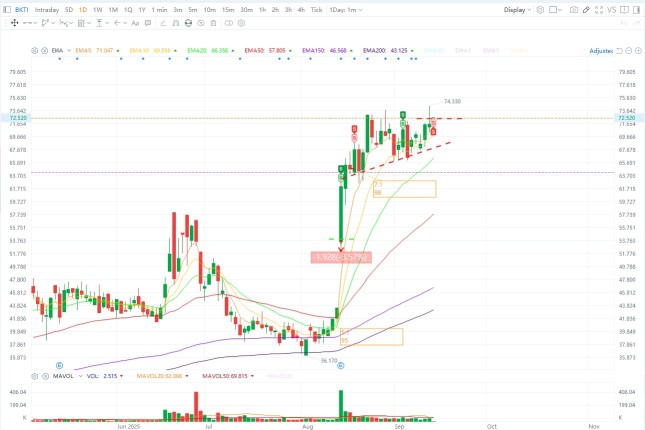Switch to the 1W timeframe tab
Image resolution: width=645 pixels, height=430 pixels.
tap(97, 9)
